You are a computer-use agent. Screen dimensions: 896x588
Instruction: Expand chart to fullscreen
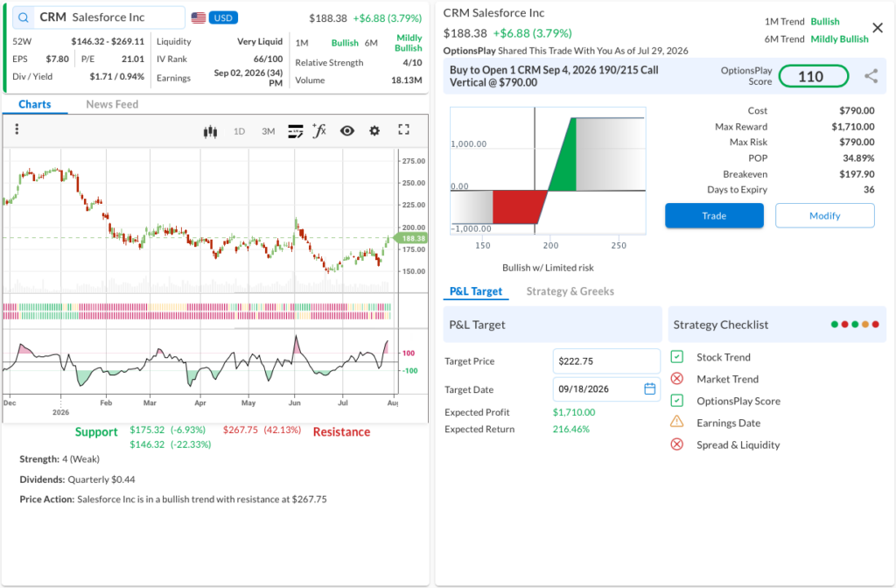pyautogui.click(x=403, y=129)
